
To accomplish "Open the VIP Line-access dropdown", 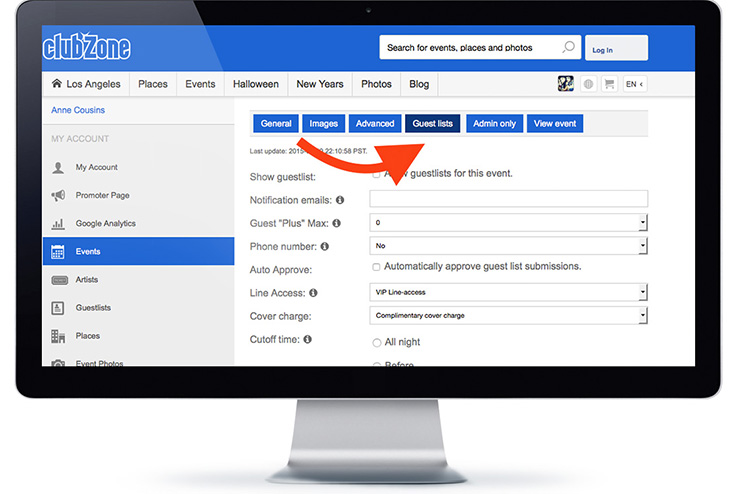I will pos(508,292).
